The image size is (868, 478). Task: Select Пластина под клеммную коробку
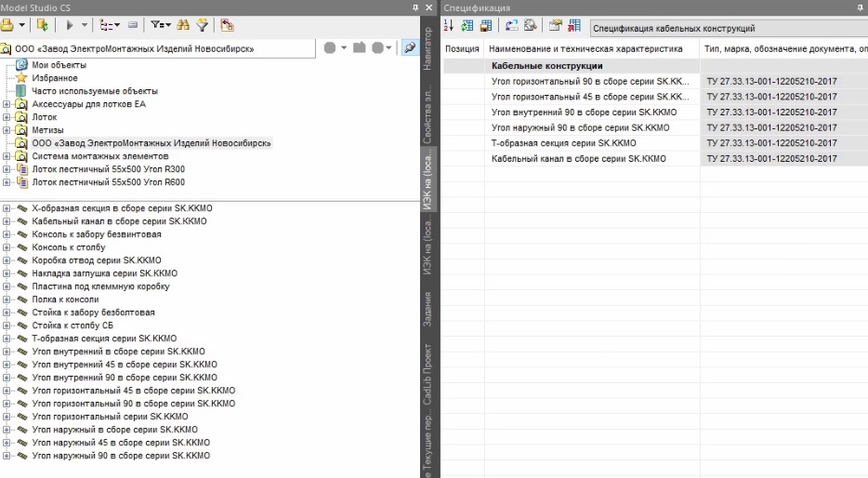[x=100, y=286]
